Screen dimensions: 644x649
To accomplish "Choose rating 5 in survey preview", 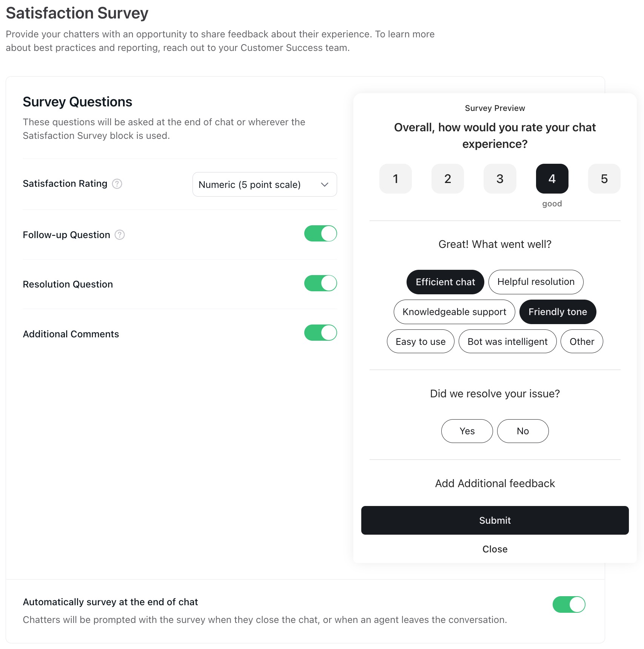I will 604,179.
